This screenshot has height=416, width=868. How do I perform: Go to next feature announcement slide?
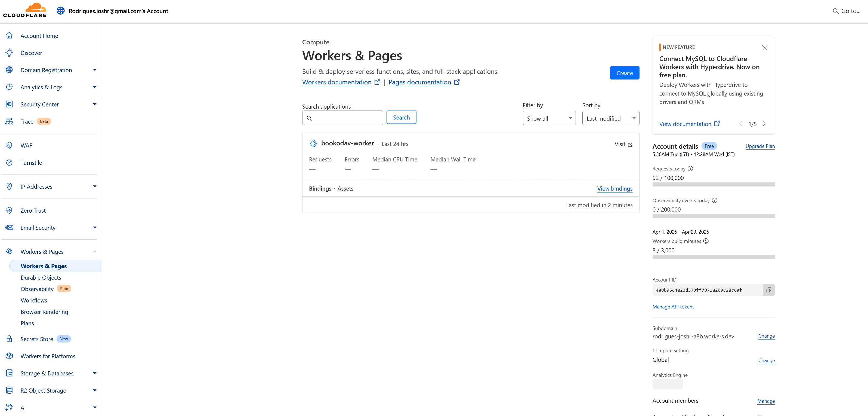pyautogui.click(x=764, y=124)
